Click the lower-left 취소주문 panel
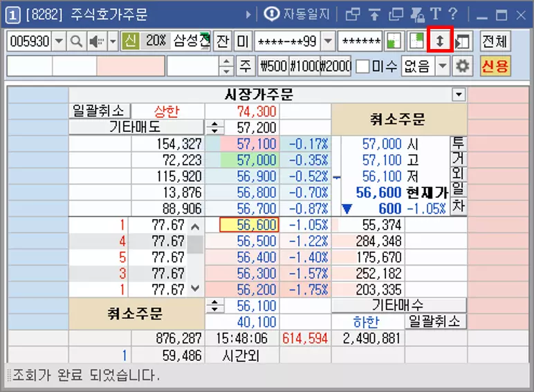The width and height of the screenshot is (534, 392). [x=136, y=313]
